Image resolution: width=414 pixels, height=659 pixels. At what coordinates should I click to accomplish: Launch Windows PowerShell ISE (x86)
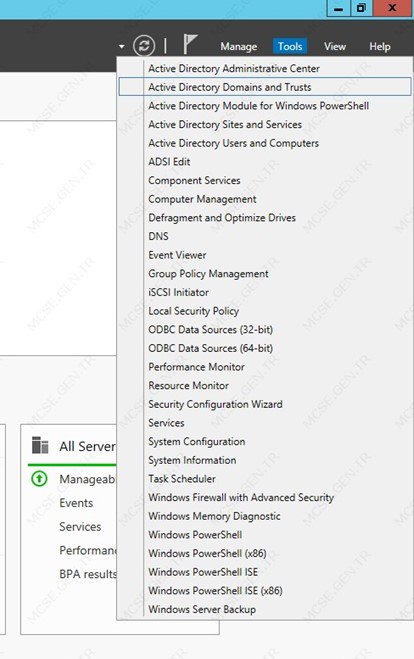[215, 590]
